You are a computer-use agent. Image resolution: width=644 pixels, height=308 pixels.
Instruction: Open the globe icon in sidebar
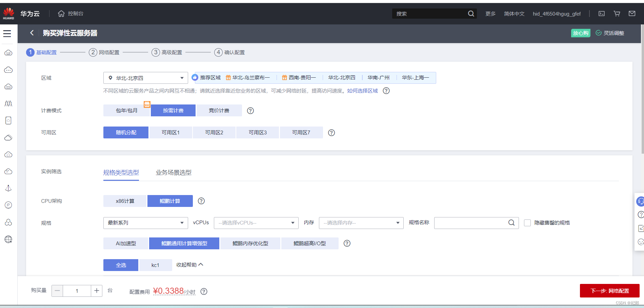(x=8, y=239)
